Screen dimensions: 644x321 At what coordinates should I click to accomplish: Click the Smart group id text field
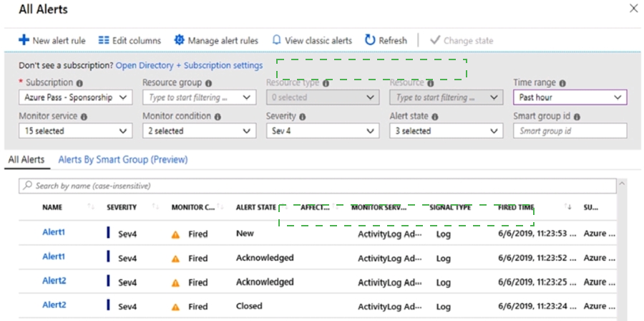[x=570, y=131]
